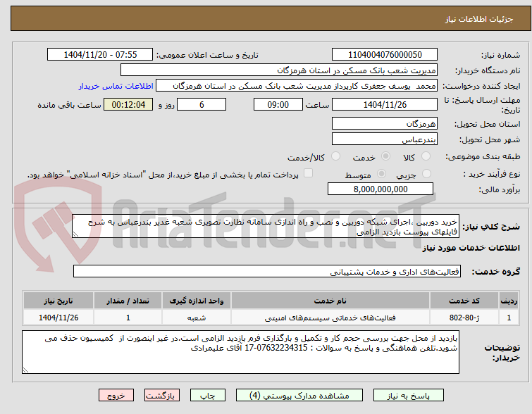Screen dimensions: 532x414
Task: Open اطلاعات تماس خریدار link
Action: pos(116,86)
